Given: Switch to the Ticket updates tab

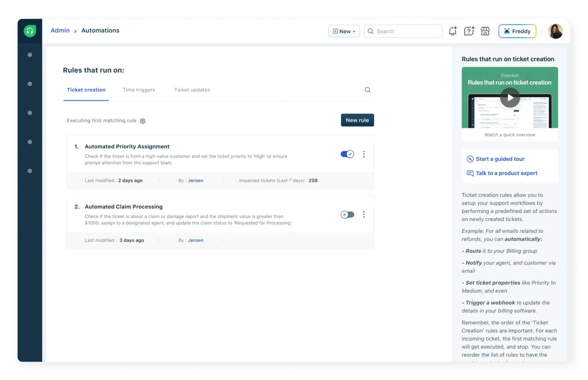Looking at the screenshot, I should coord(192,90).
